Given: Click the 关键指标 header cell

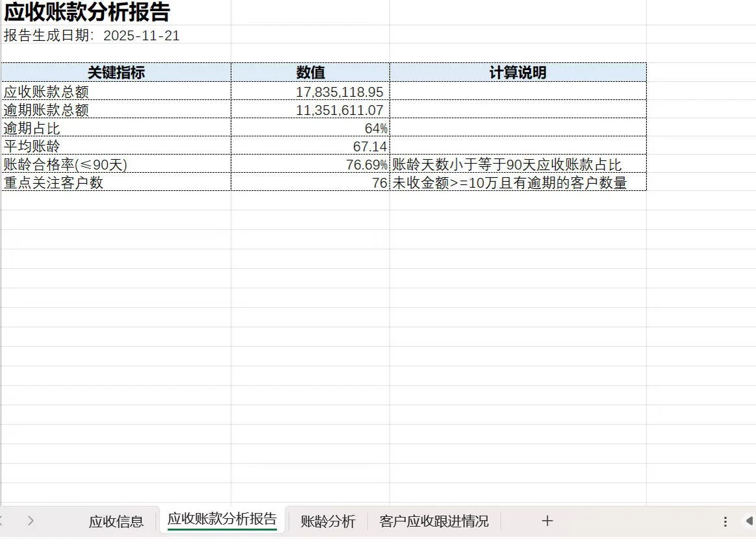Looking at the screenshot, I should tap(116, 72).
